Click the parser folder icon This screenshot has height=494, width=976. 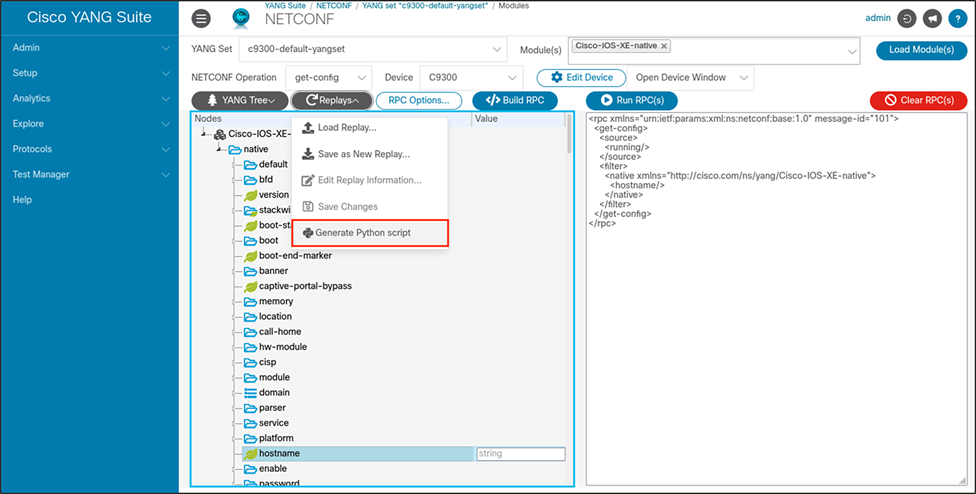tap(250, 408)
